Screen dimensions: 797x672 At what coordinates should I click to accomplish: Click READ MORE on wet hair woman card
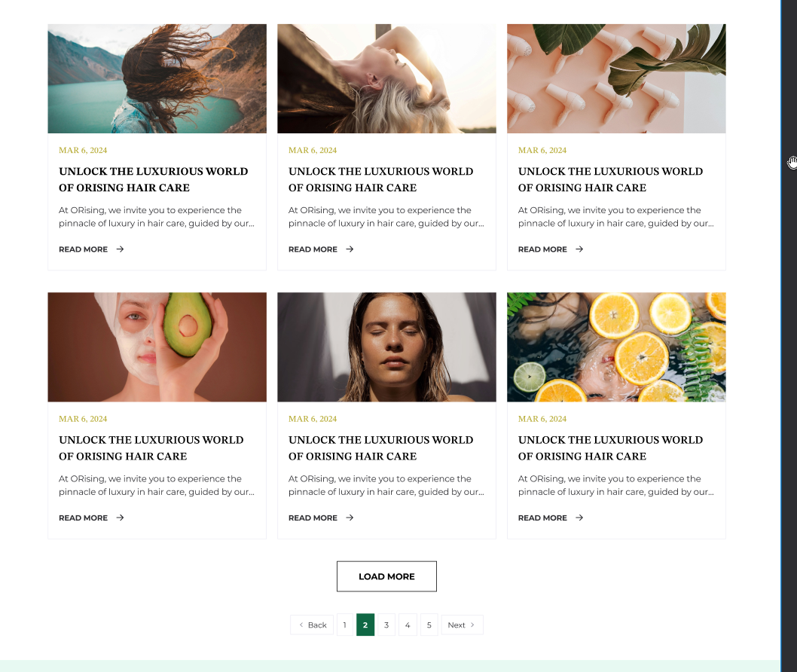[x=313, y=518]
